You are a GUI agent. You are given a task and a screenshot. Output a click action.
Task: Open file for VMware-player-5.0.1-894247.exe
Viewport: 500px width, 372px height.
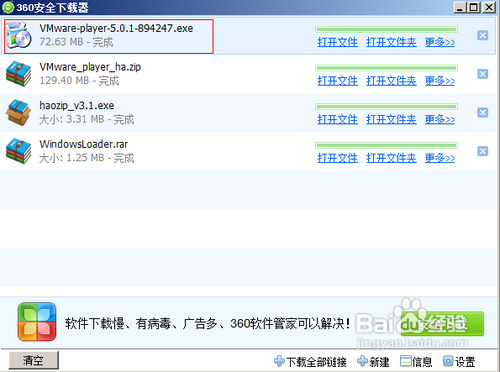[x=337, y=42]
